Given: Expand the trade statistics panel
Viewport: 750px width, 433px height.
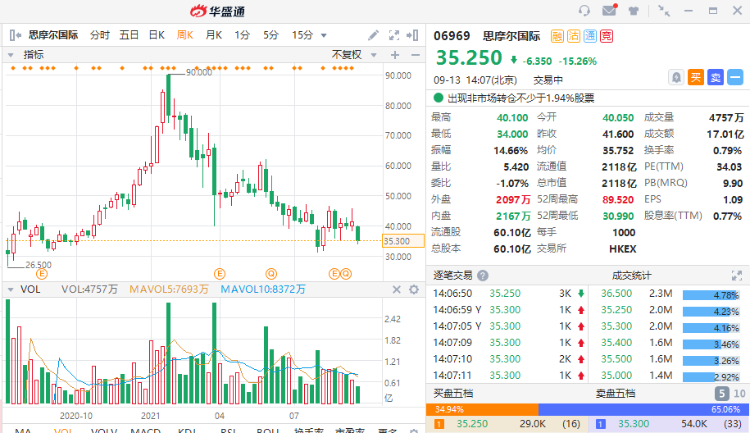Looking at the screenshot, I should click(737, 276).
